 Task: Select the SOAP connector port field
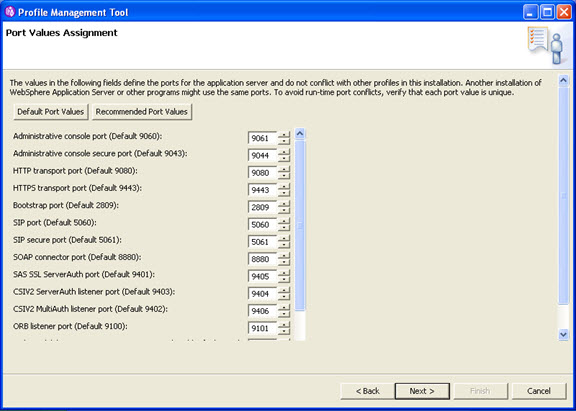(x=262, y=259)
